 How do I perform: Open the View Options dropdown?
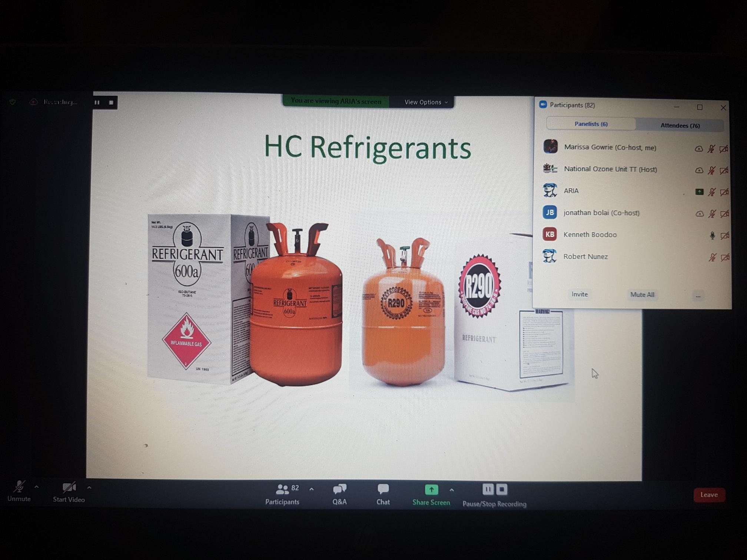point(426,102)
